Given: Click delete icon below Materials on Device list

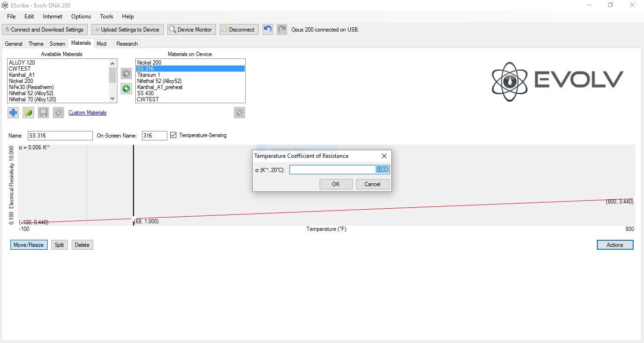Looking at the screenshot, I should tap(239, 113).
